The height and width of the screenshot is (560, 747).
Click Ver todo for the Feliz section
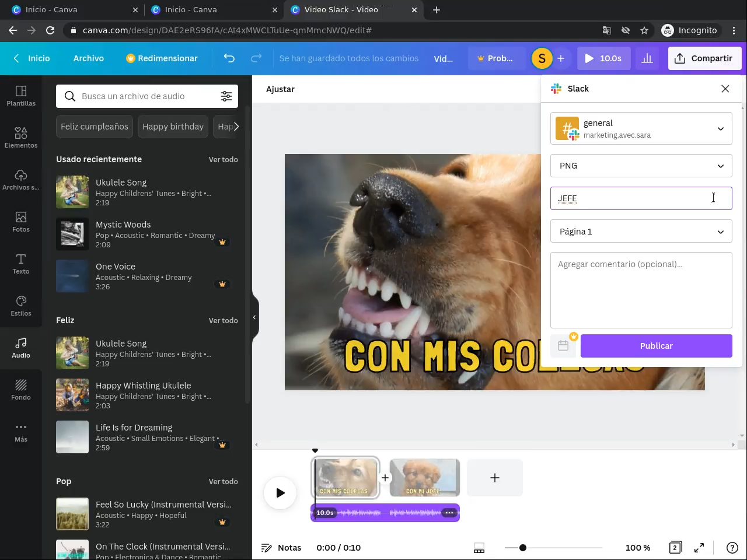(x=224, y=320)
